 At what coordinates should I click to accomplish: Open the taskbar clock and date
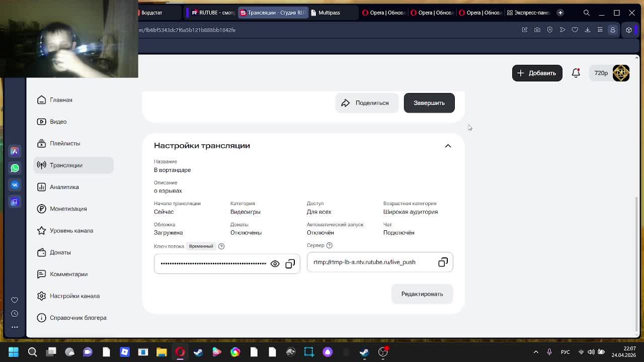(x=624, y=352)
